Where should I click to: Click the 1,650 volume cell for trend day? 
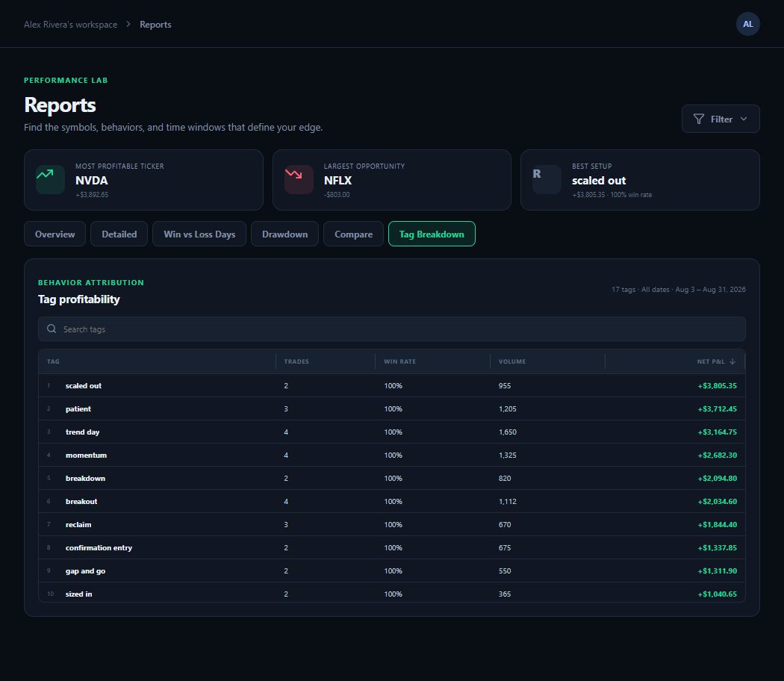(508, 432)
